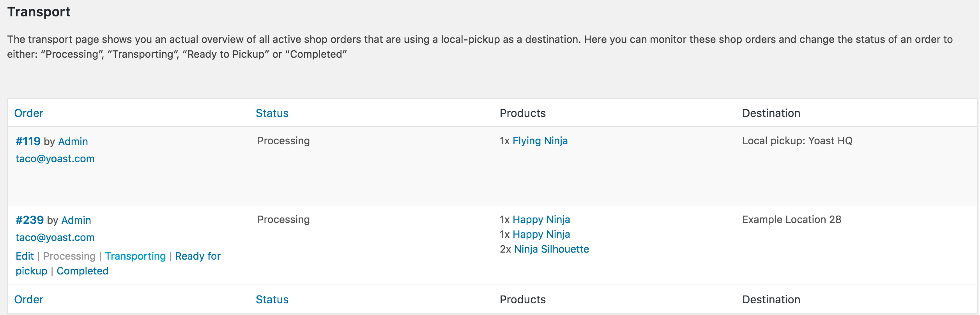The image size is (980, 315).
Task: Sort by the top Order column header
Action: (28, 113)
